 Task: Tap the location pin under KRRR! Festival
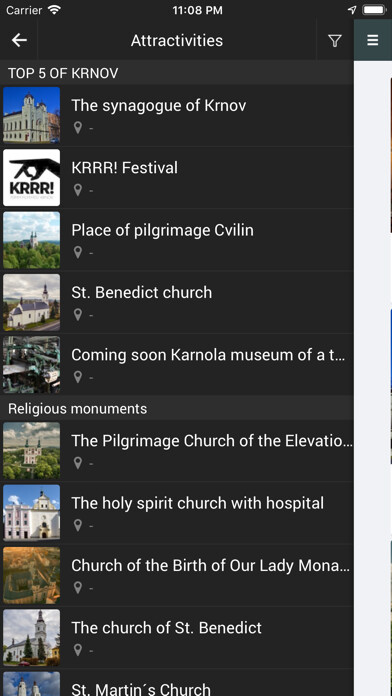point(78,190)
